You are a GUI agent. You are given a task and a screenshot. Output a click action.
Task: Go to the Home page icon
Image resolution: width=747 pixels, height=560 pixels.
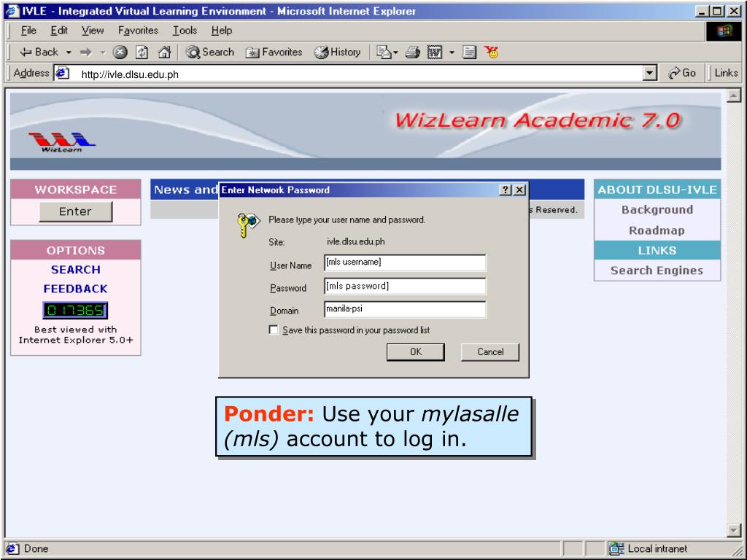[164, 52]
